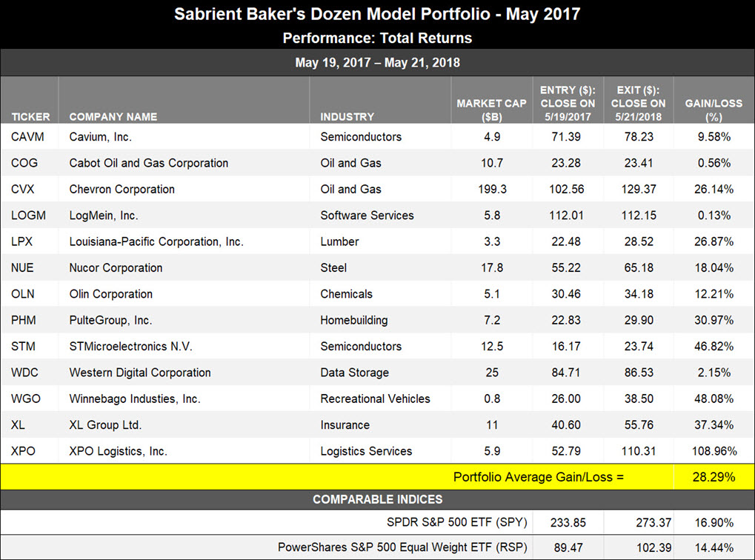Select the OLN ticker cell
This screenshot has height=560, width=755.
click(23, 294)
